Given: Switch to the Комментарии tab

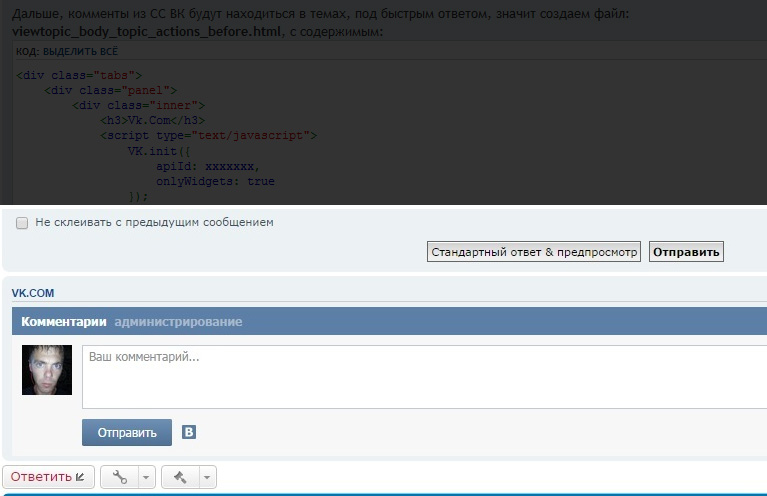Looking at the screenshot, I should click(x=63, y=322).
